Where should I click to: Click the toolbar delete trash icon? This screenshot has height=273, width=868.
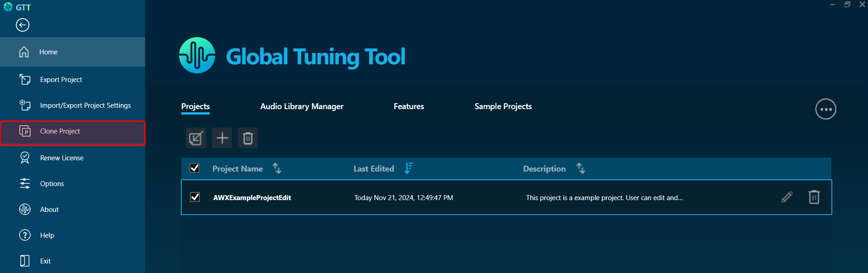(x=248, y=138)
